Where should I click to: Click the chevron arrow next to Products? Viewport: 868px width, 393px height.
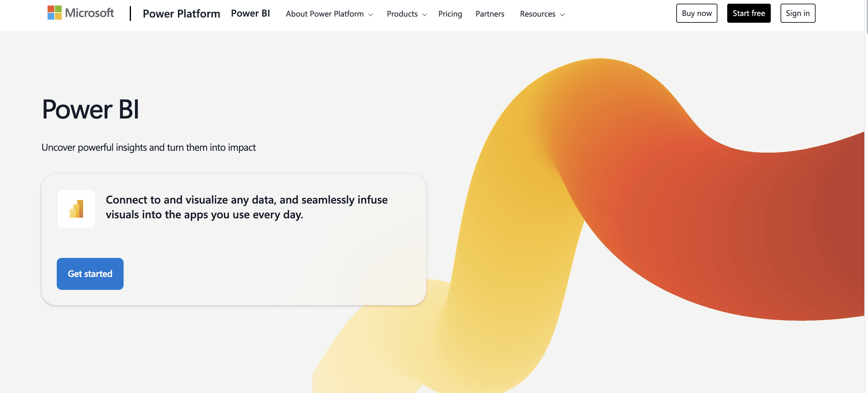click(424, 14)
